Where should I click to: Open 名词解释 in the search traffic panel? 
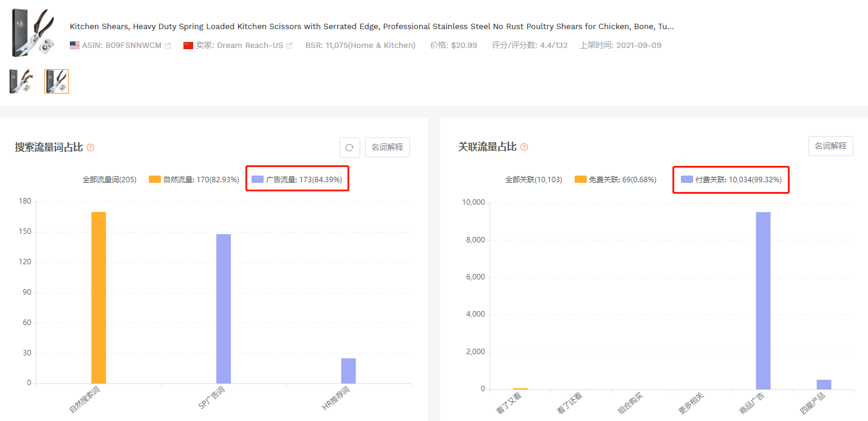click(388, 147)
